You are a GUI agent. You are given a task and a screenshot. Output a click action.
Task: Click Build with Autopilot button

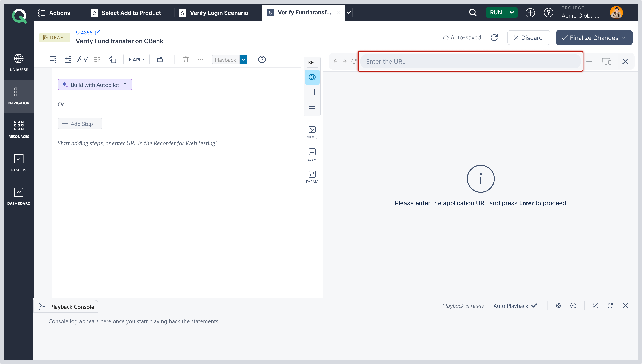[x=95, y=84]
